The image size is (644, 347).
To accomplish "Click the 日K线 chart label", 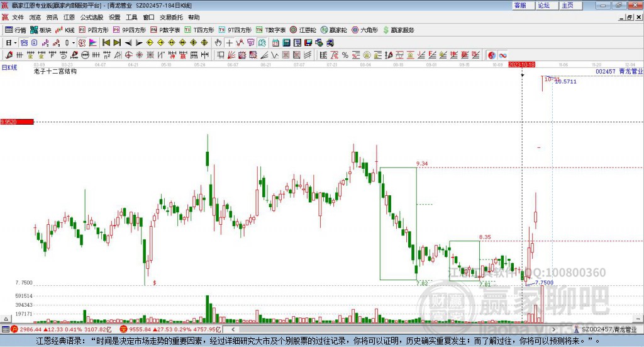I will tap(9, 67).
